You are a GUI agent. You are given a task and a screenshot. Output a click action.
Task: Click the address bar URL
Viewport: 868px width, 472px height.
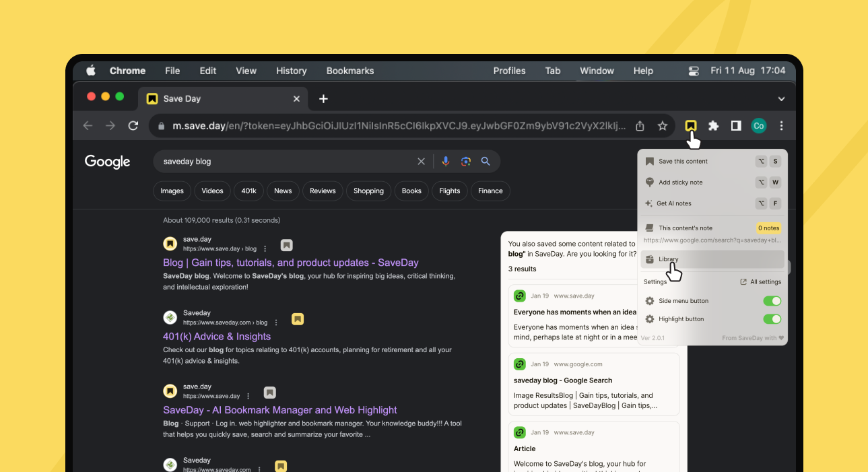tap(399, 126)
